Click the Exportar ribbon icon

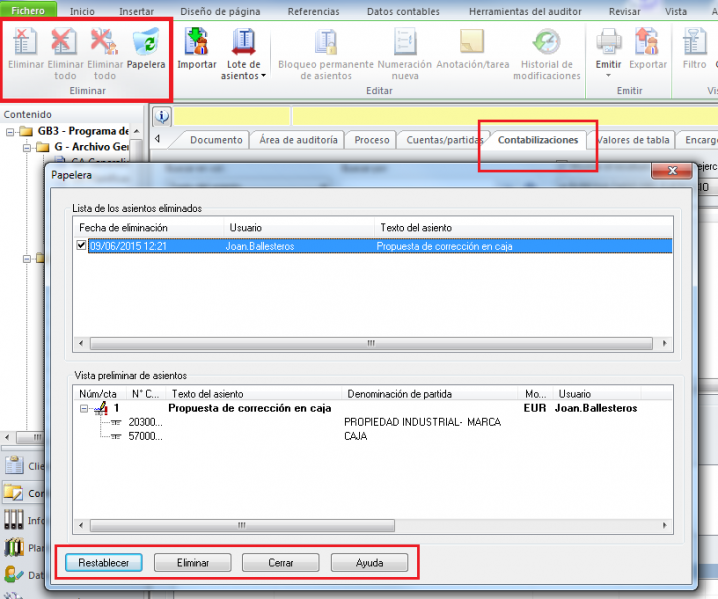pos(648,47)
